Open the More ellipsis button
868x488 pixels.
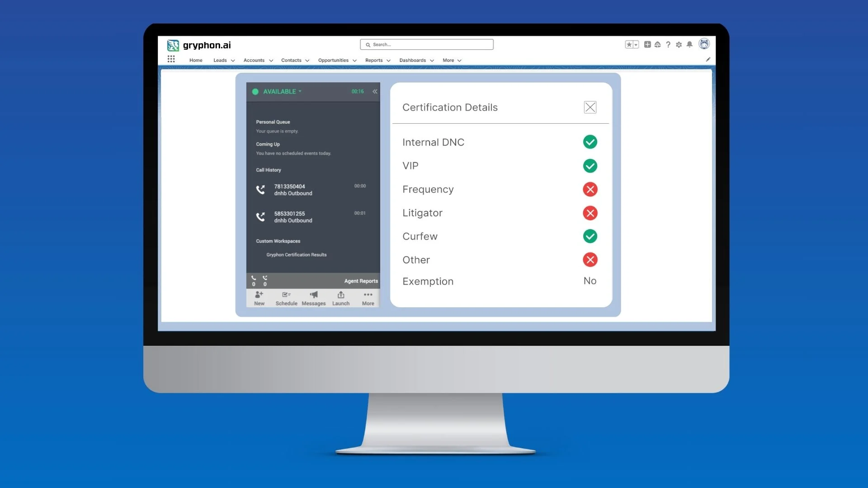pos(368,298)
